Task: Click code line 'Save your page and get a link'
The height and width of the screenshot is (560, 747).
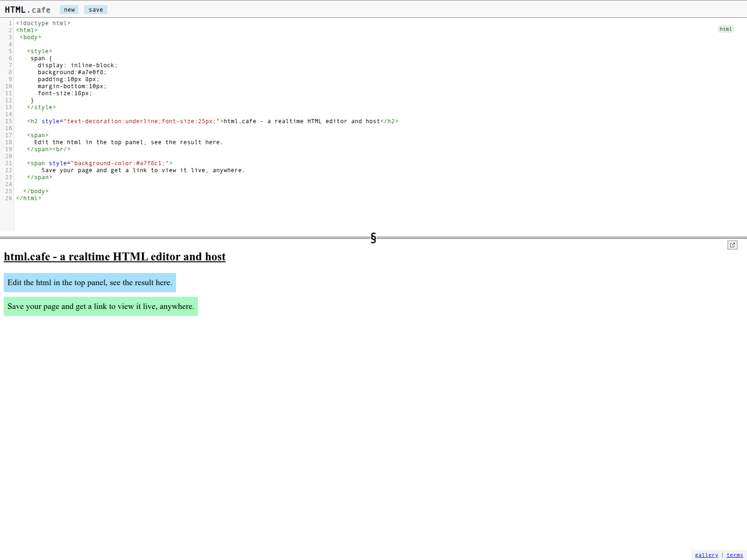Action: tap(143, 170)
